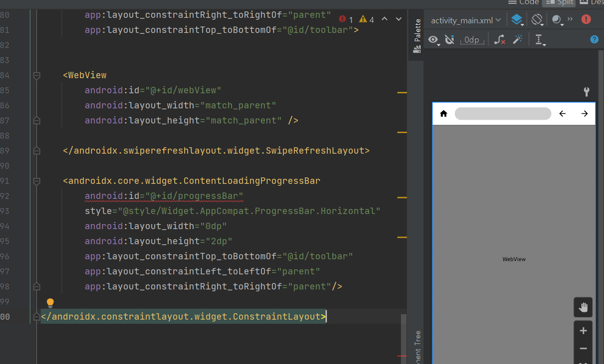Click the red design error indicator icon
The height and width of the screenshot is (364, 604).
(586, 20)
